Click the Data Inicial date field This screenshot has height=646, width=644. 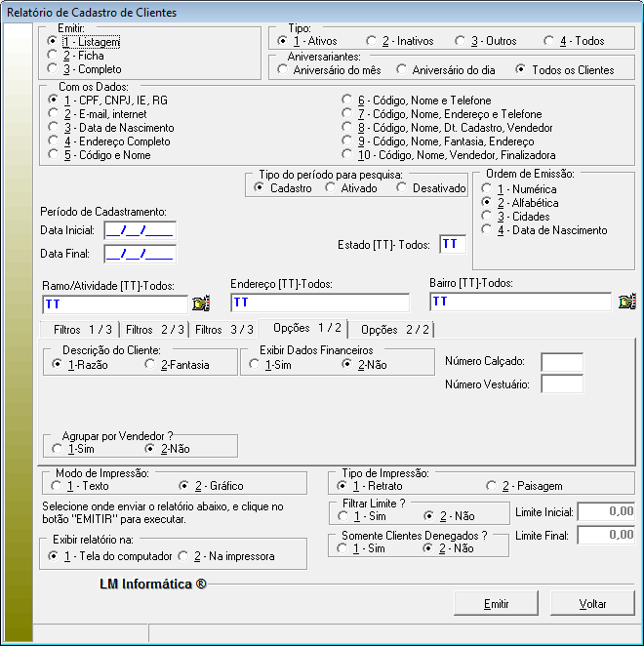tap(139, 230)
